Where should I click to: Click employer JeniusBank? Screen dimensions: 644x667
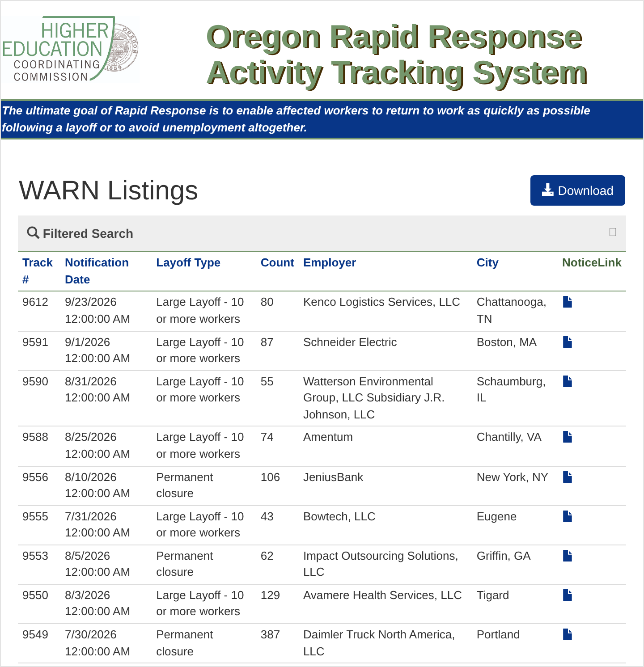click(333, 477)
